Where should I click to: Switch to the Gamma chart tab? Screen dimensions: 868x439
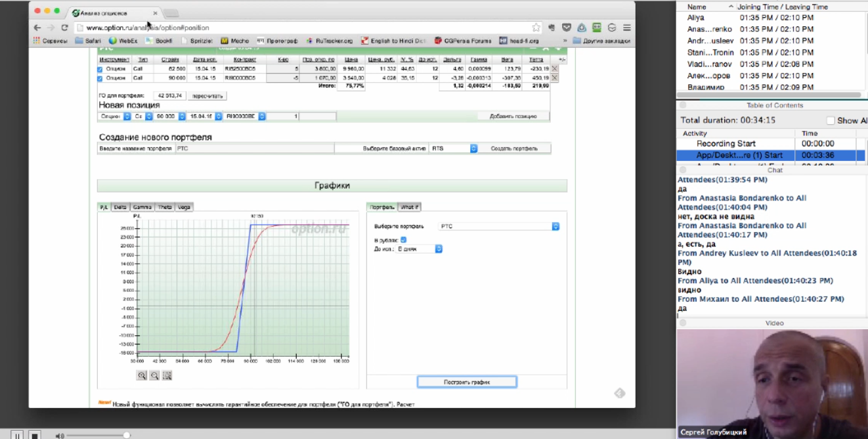(142, 207)
